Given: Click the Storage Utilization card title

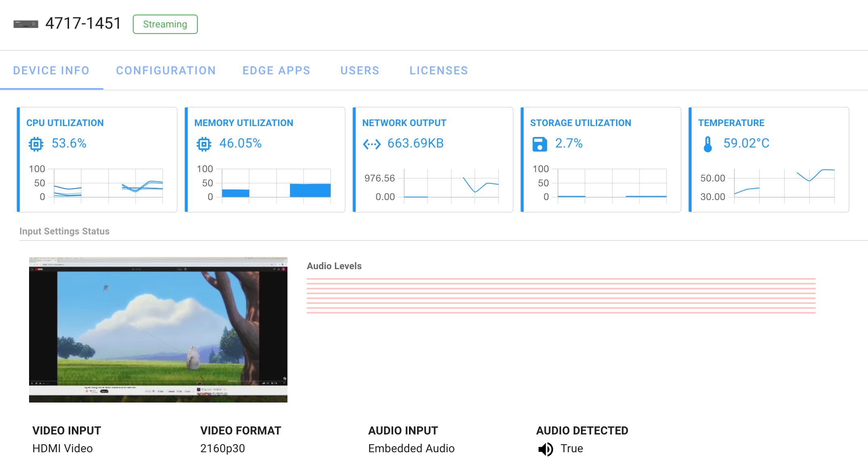Looking at the screenshot, I should (581, 123).
